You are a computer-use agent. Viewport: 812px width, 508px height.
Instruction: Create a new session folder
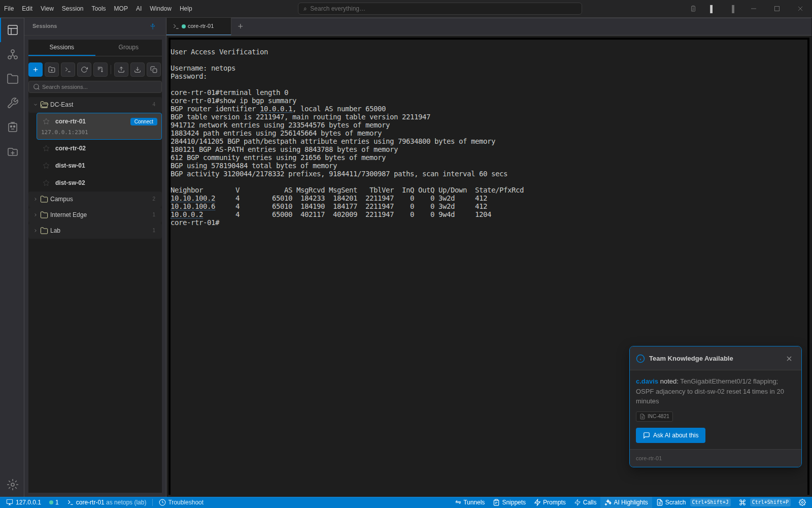coord(52,70)
